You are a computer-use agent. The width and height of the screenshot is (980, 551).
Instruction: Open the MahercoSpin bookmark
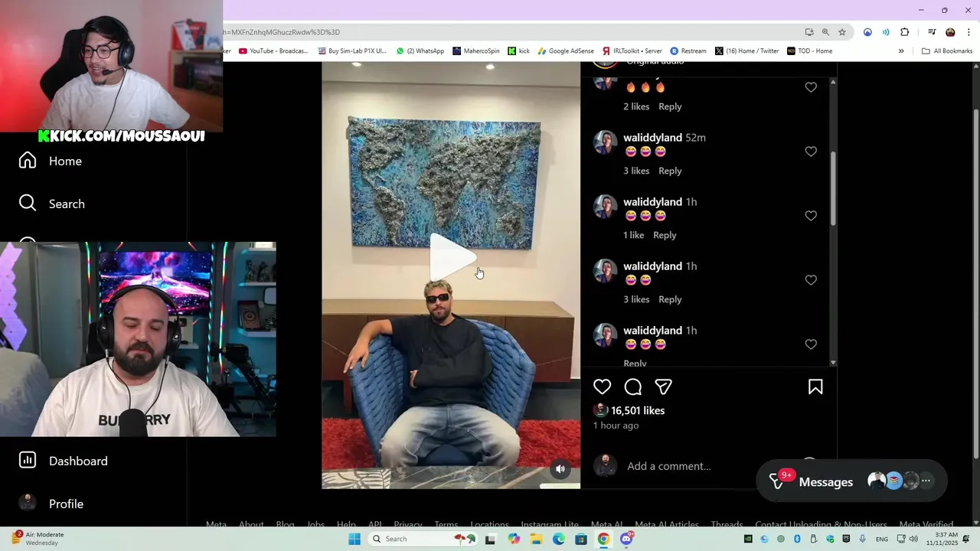click(x=475, y=51)
